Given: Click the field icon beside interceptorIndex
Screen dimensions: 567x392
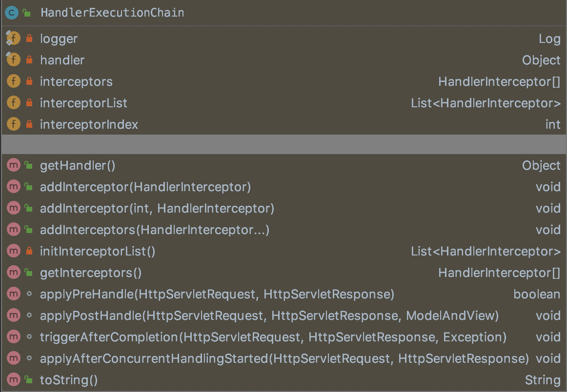Looking at the screenshot, I should 14,124.
